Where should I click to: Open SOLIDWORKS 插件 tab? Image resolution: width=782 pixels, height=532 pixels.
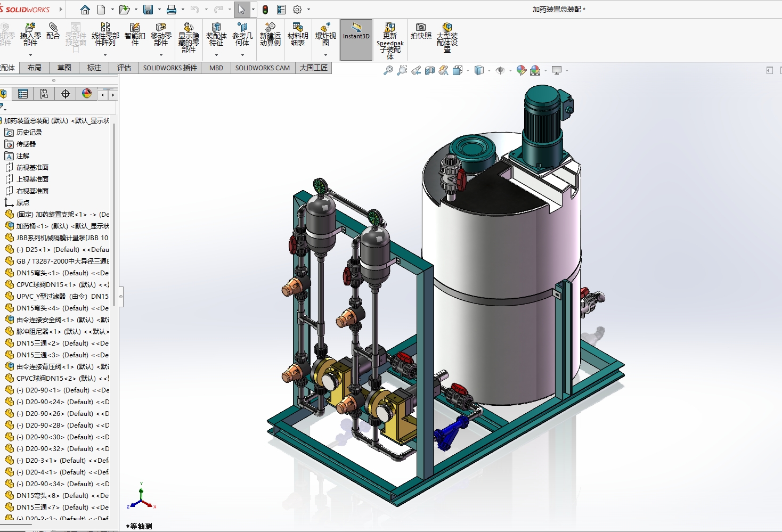[170, 68]
